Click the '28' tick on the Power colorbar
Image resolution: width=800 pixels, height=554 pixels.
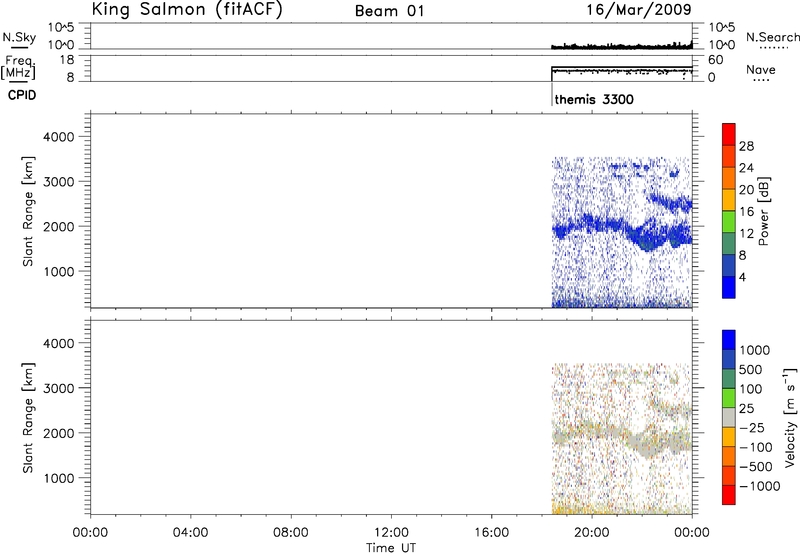click(746, 146)
